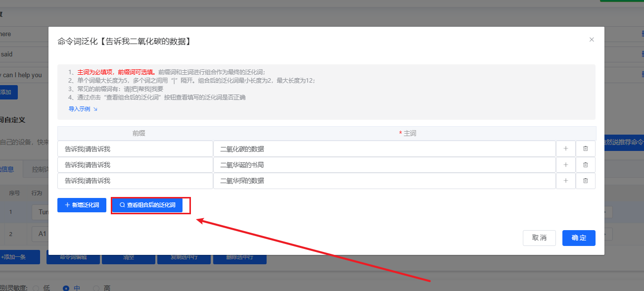The height and width of the screenshot is (291, 644).
Task: Delete the 二氧化碳的数据 row via trash icon
Action: 586,149
